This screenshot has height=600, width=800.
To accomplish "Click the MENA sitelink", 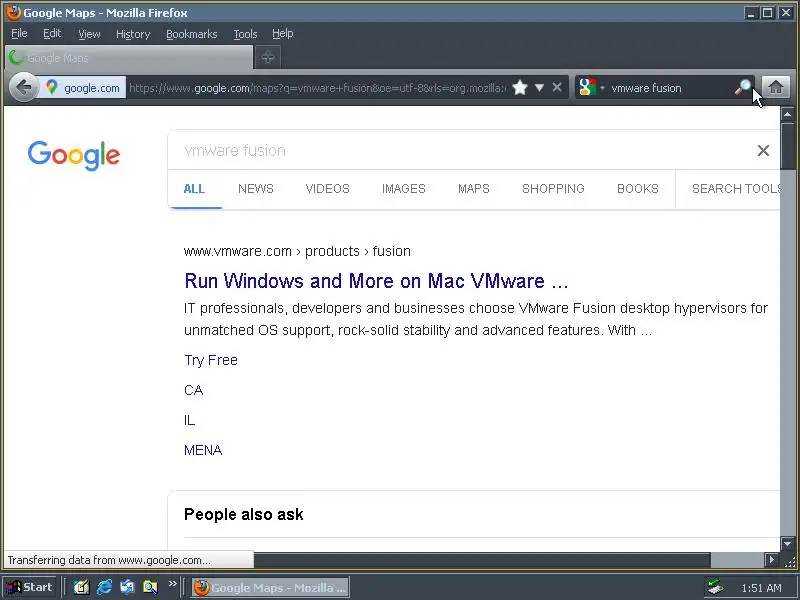I will (x=203, y=451).
